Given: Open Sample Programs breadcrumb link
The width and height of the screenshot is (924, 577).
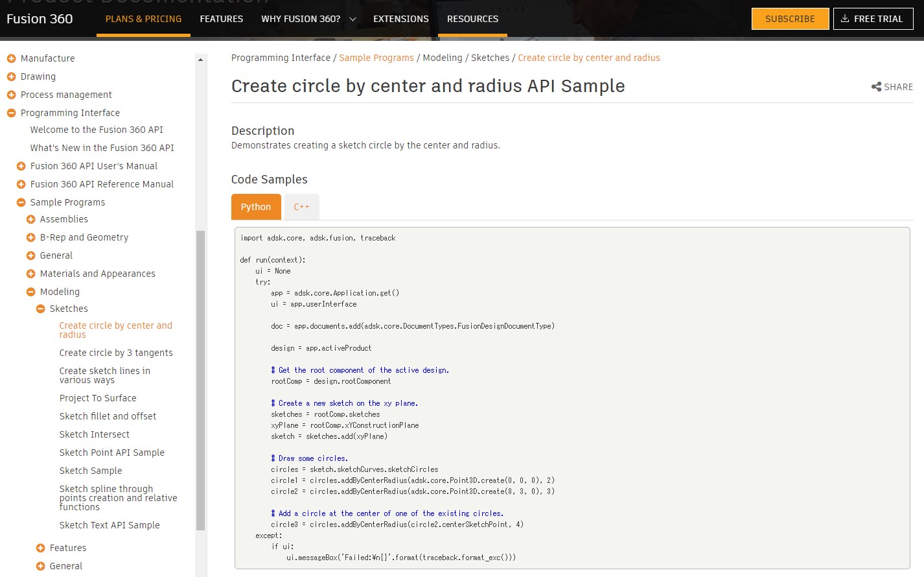Looking at the screenshot, I should 376,58.
